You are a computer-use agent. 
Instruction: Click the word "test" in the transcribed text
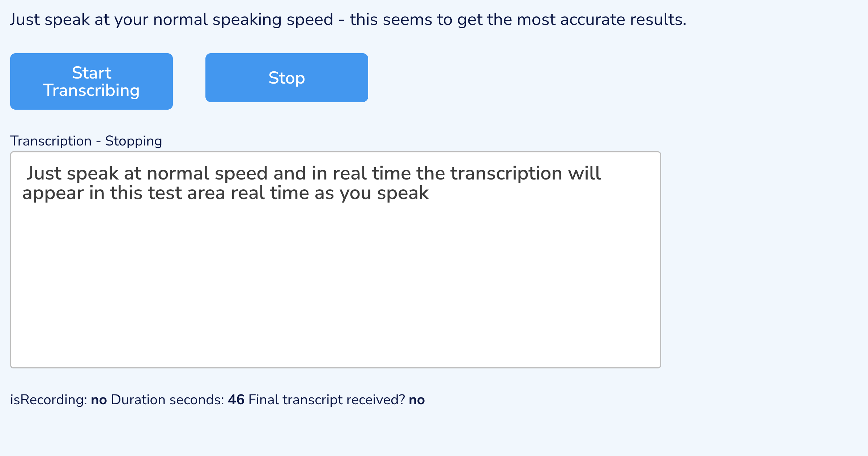165,193
